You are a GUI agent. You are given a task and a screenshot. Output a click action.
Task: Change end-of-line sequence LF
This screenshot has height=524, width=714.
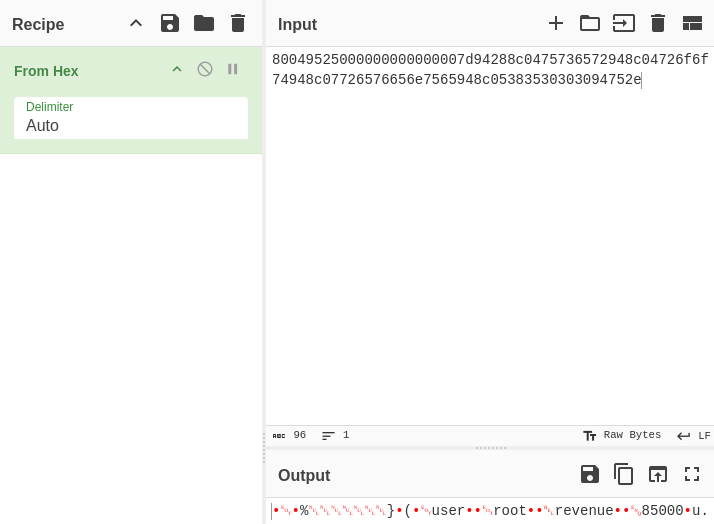[x=694, y=436]
